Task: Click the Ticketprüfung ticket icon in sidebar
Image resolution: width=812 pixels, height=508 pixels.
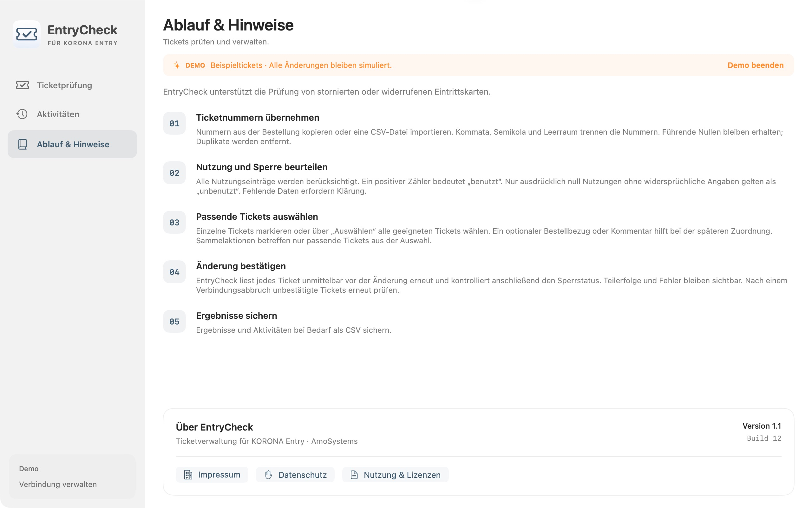Action: [23, 85]
